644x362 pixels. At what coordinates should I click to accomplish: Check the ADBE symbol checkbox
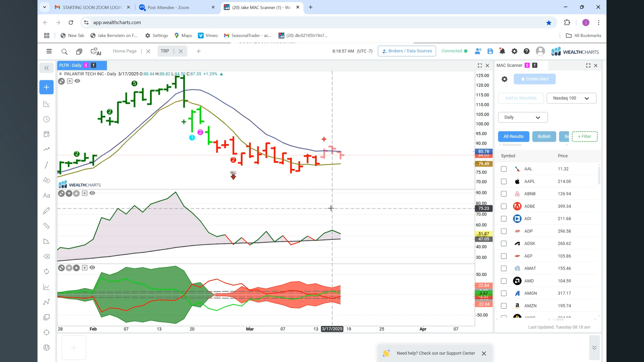504,206
